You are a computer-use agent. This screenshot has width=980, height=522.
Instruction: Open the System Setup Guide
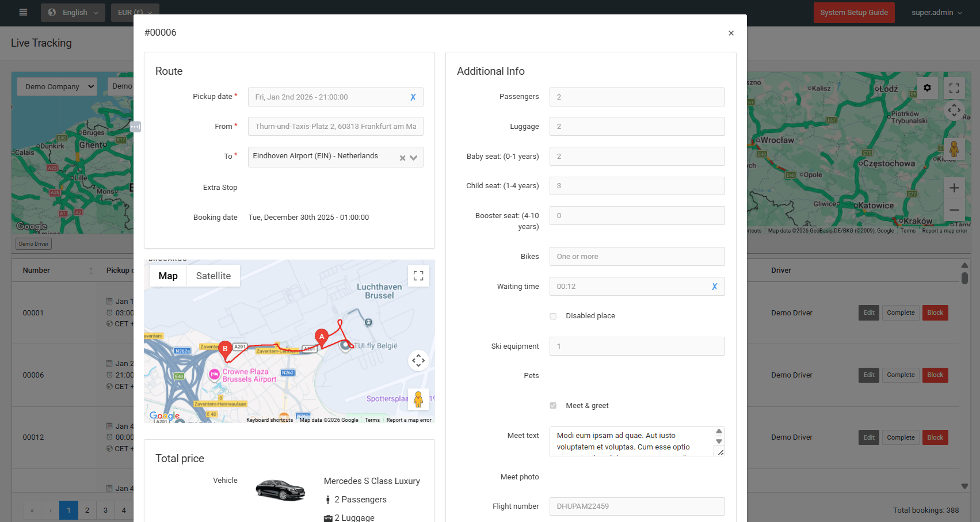click(x=853, y=12)
